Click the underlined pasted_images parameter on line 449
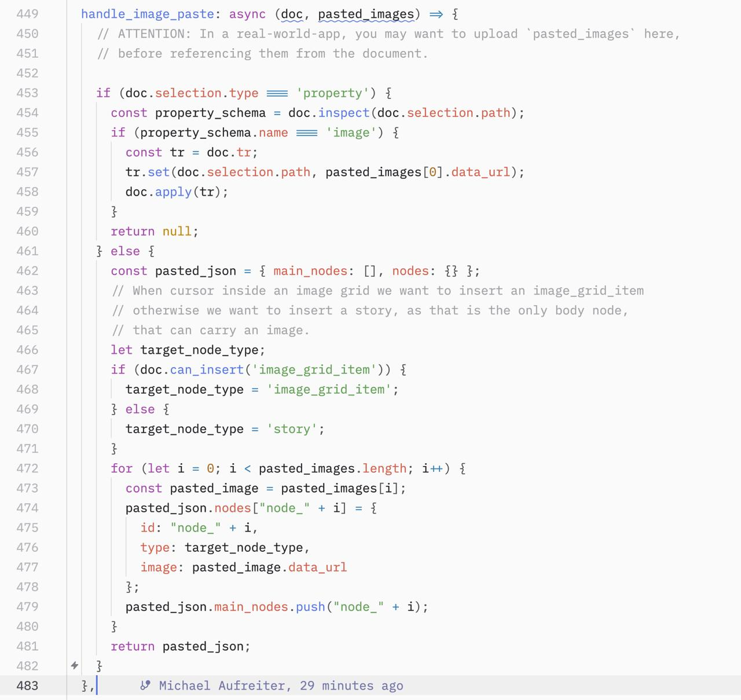 366,14
